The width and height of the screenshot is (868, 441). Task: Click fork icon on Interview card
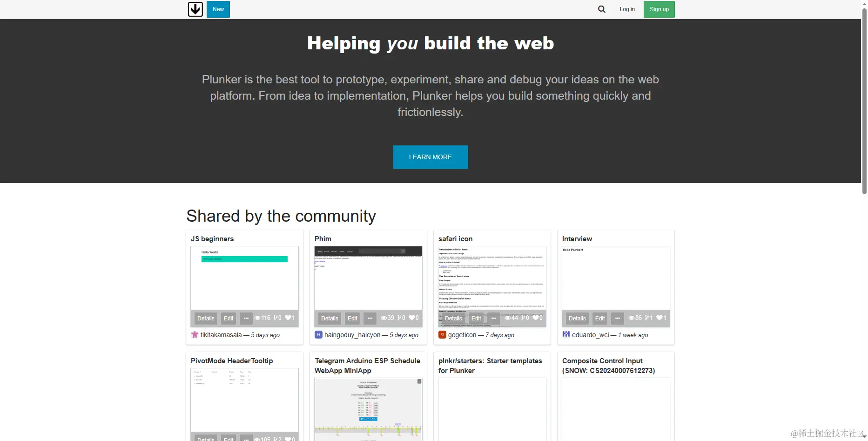(647, 318)
